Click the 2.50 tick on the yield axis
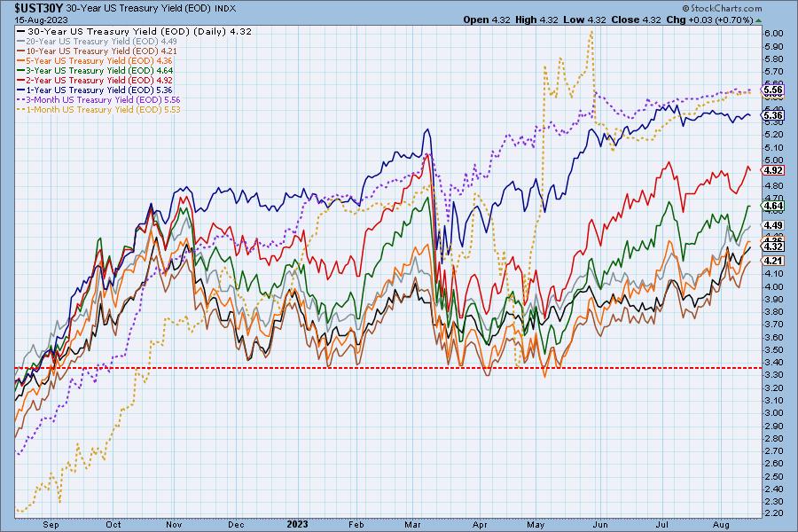 pyautogui.click(x=774, y=476)
